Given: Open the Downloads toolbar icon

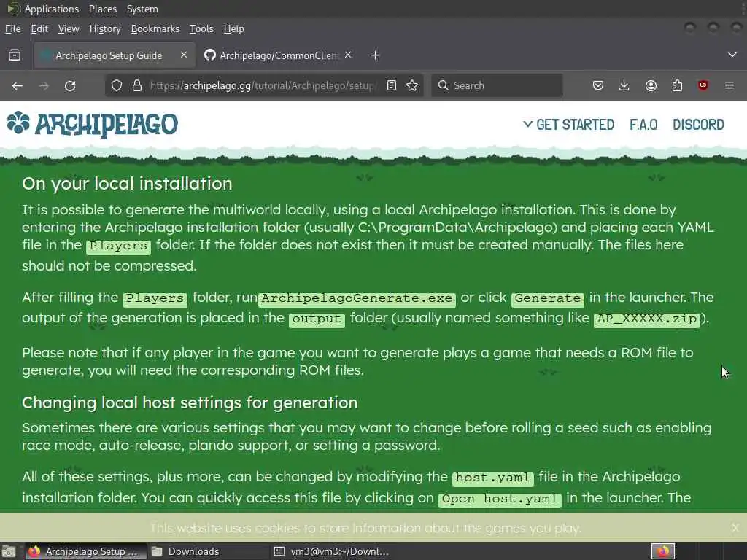Looking at the screenshot, I should [x=624, y=86].
